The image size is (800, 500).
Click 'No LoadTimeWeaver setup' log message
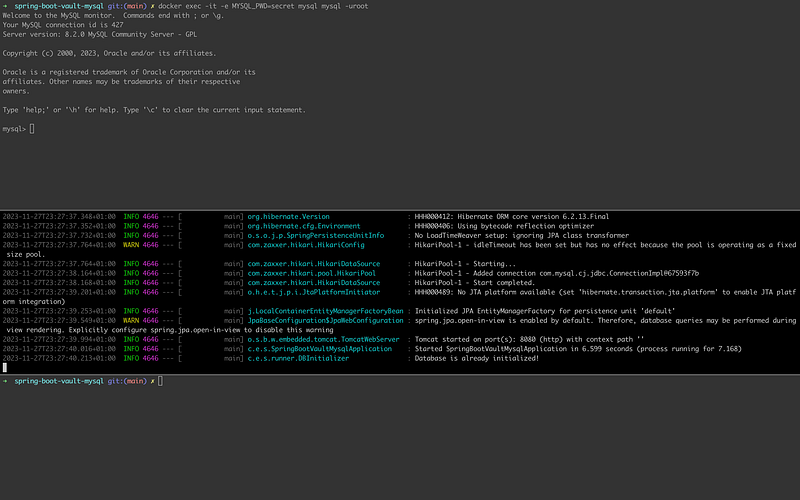(x=521, y=236)
